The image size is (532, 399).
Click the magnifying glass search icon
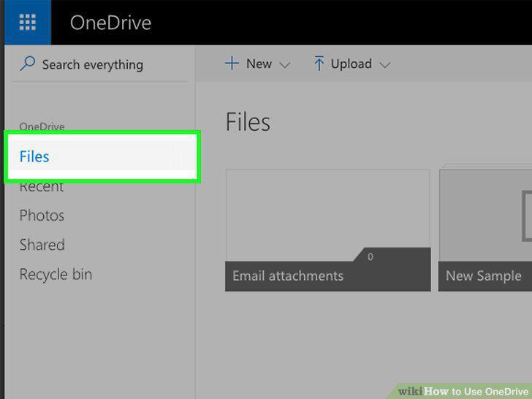pos(28,64)
